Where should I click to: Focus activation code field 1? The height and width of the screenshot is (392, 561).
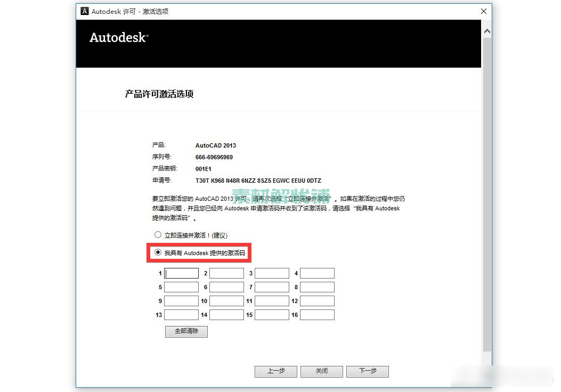point(181,273)
